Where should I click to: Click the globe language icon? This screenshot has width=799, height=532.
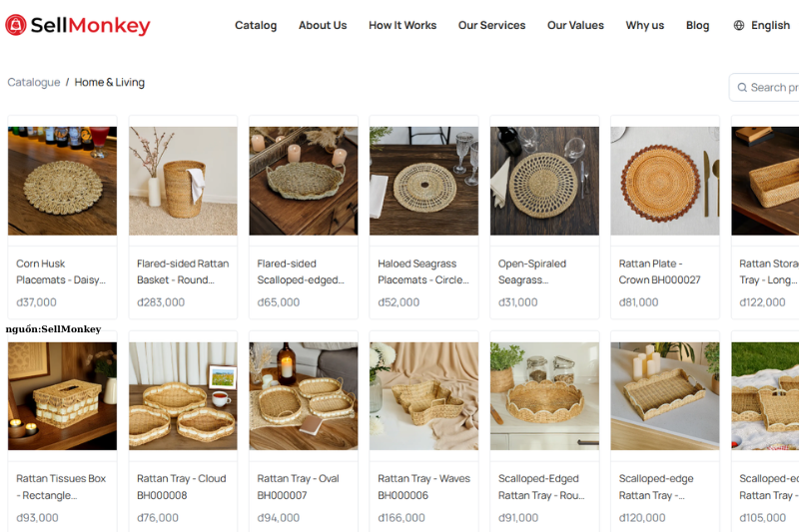pos(738,25)
